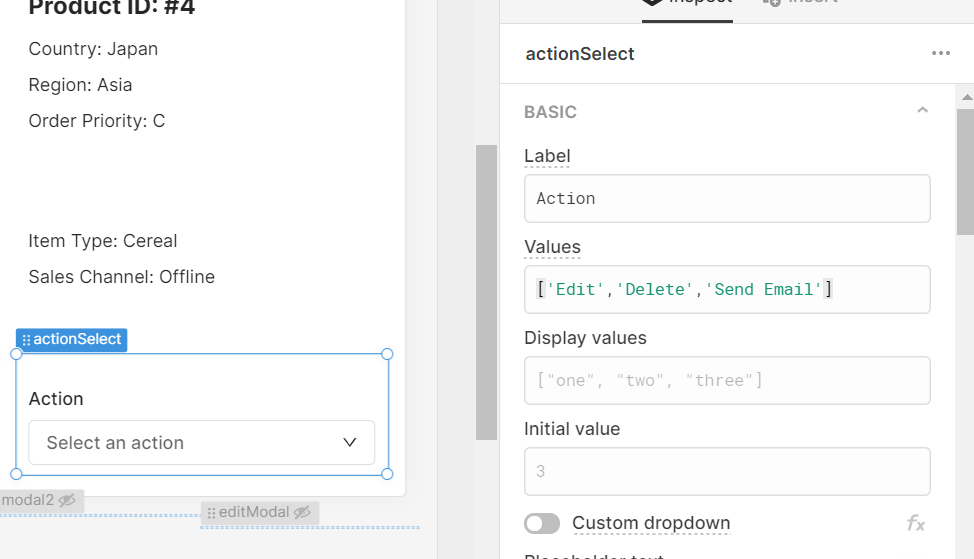Open the three-dots menu beside actionSelect
The height and width of the screenshot is (559, 974).
click(x=940, y=53)
